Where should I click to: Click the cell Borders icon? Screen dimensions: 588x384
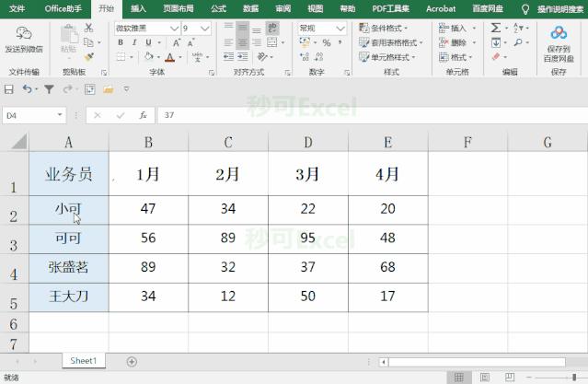pos(121,57)
